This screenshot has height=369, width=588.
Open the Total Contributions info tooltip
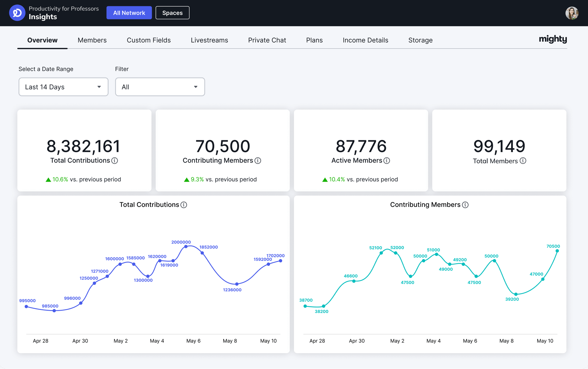pyautogui.click(x=115, y=161)
